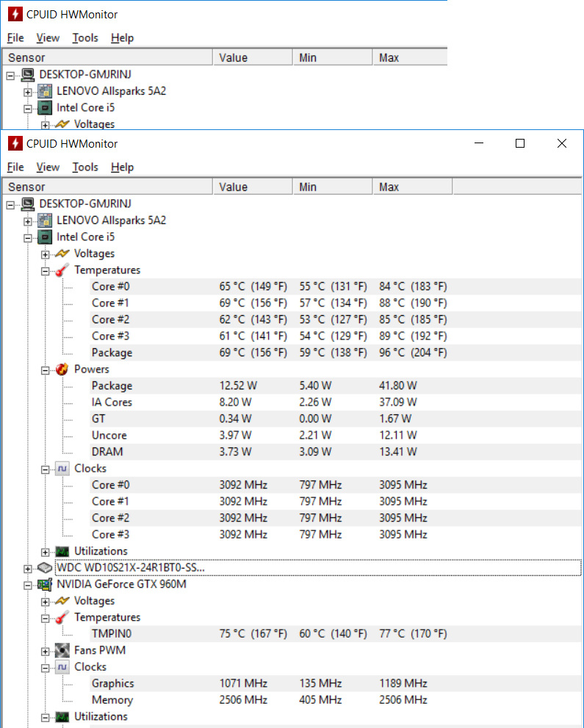Click the thermometer icon above the TMPIN0 row
Screen dimensions: 584x728
(x=63, y=618)
